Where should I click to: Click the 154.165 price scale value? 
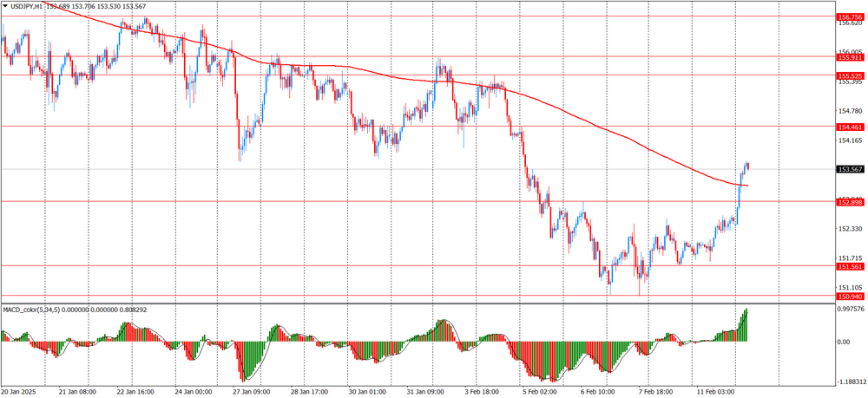(851, 140)
